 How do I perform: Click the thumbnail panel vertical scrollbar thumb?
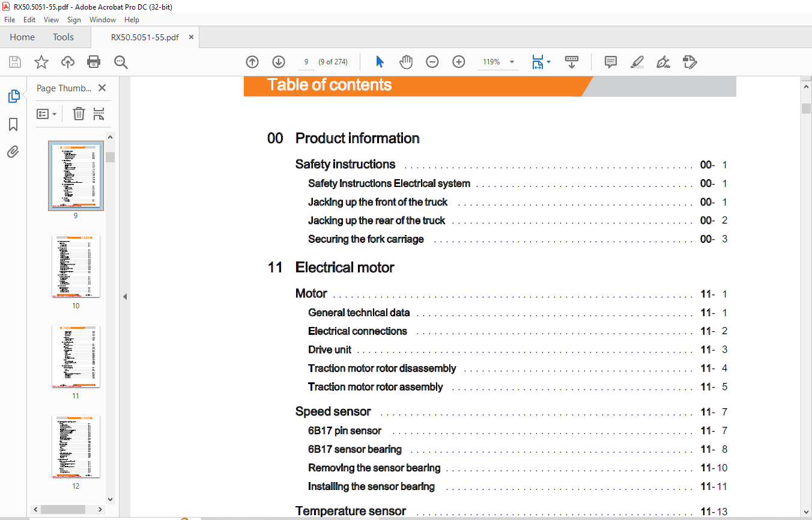coord(111,157)
